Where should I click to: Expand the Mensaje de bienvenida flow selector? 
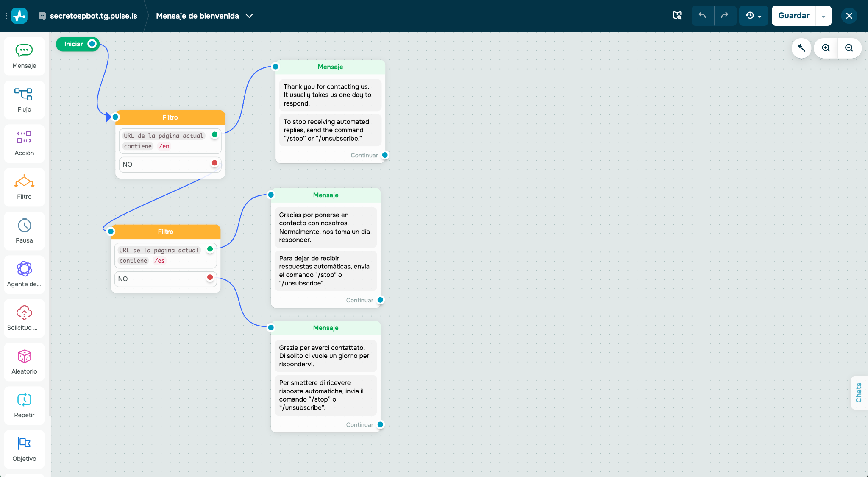[x=204, y=16]
